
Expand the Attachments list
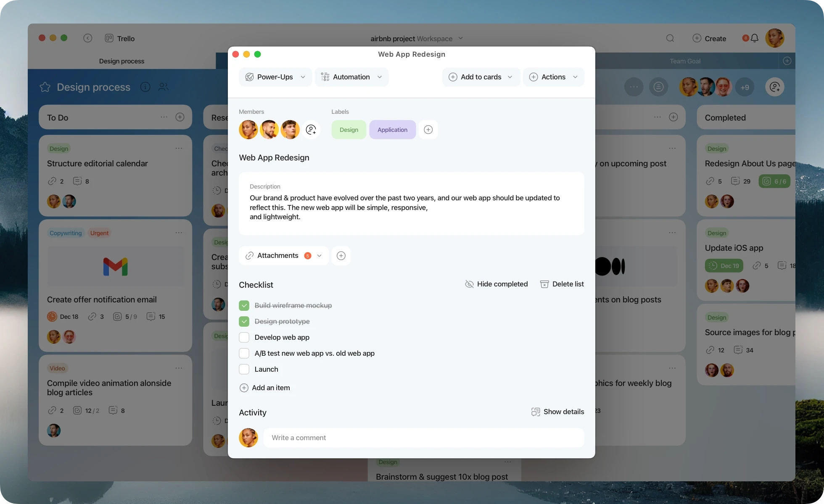(284, 256)
